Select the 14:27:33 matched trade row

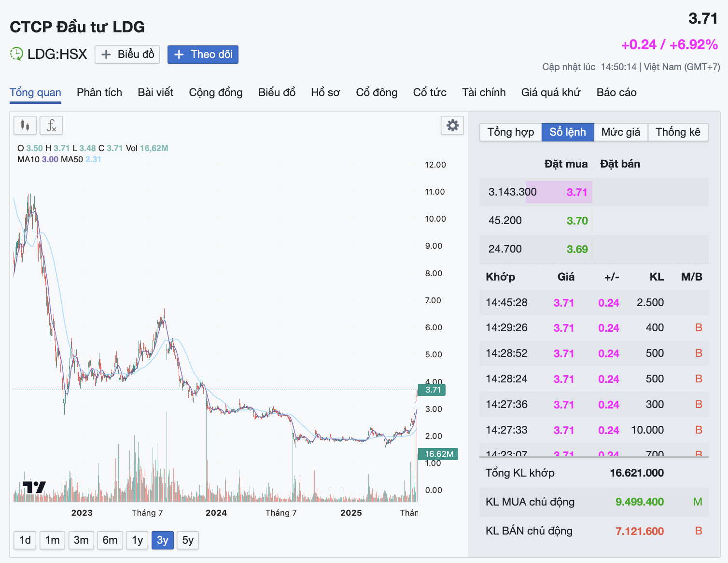594,430
